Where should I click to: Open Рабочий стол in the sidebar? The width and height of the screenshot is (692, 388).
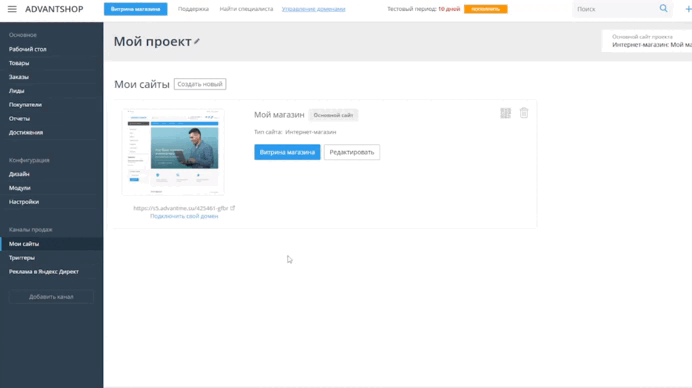tap(27, 49)
